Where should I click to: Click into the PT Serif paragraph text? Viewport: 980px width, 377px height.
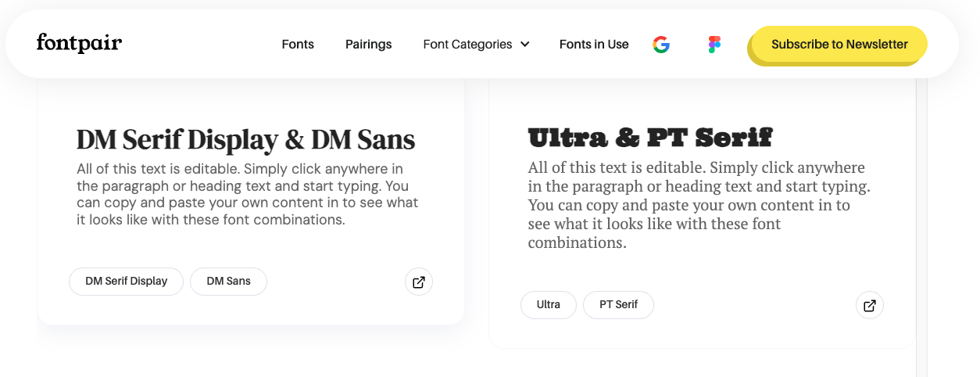(699, 205)
